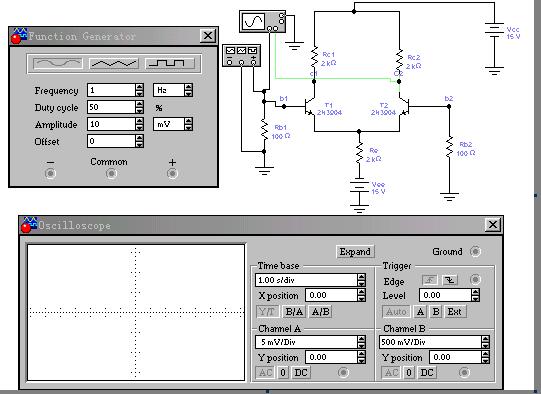Screen dimensions: 541x394
Task: Click the Oscilloscope Ground terminal
Action: [475, 252]
